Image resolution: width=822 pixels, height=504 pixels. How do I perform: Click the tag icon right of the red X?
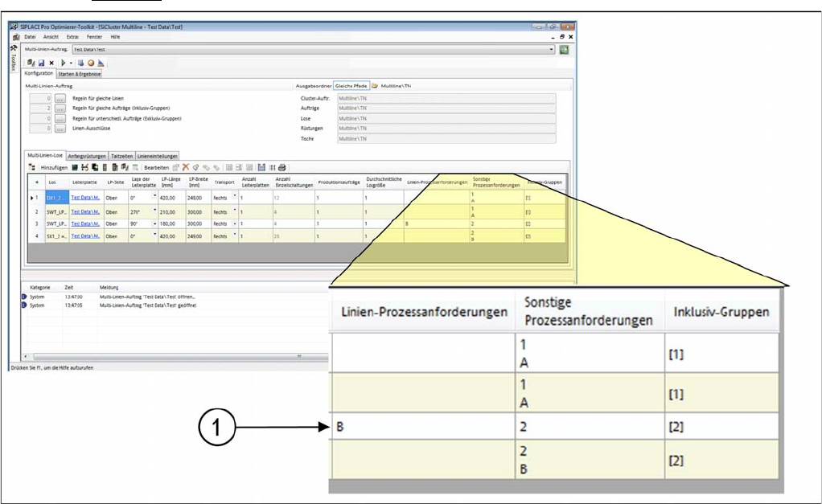195,168
